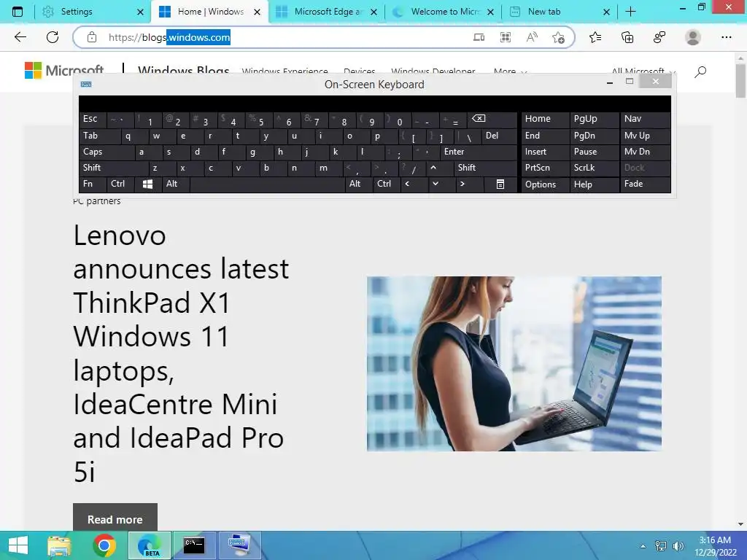Viewport: 747px width, 560px height.
Task: Toggle the Fn key on On-Screen Keyboard
Action: tap(93, 184)
